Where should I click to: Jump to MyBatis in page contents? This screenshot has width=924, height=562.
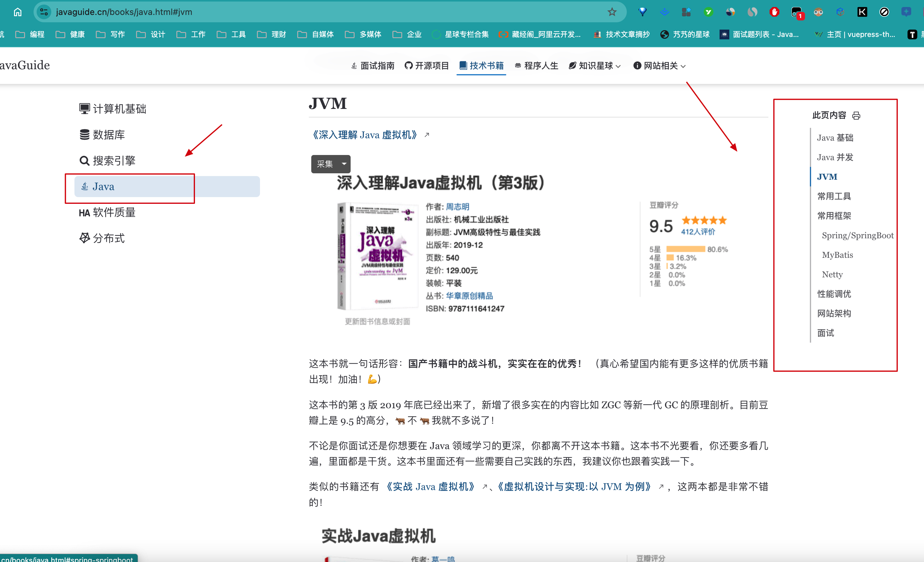pyautogui.click(x=837, y=254)
